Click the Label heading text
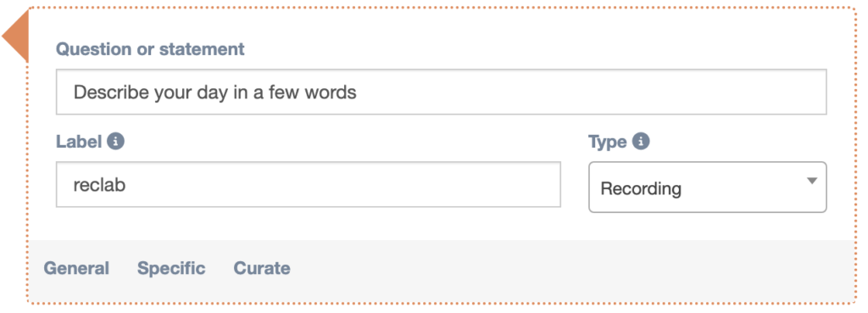868x313 pixels. [x=79, y=142]
